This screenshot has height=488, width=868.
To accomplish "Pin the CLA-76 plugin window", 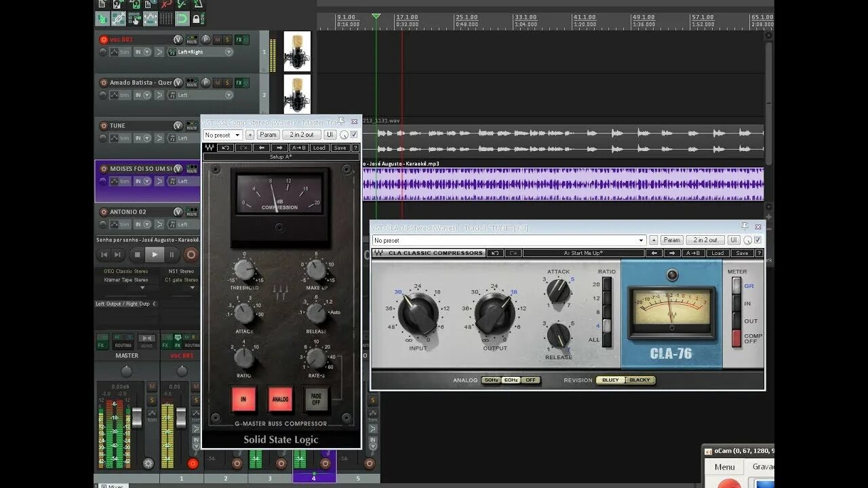I will pos(745,226).
